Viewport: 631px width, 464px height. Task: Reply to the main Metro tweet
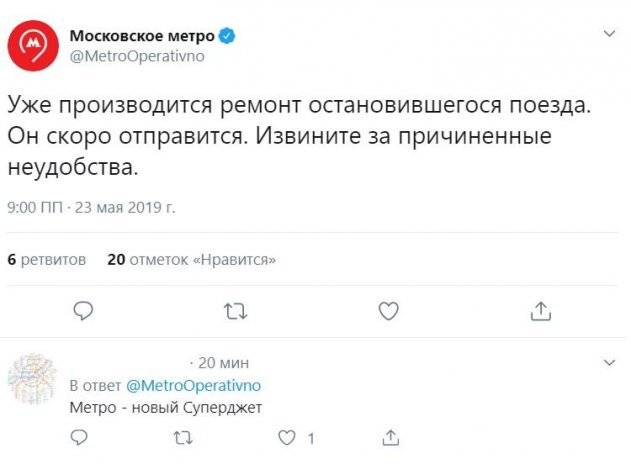click(x=84, y=312)
